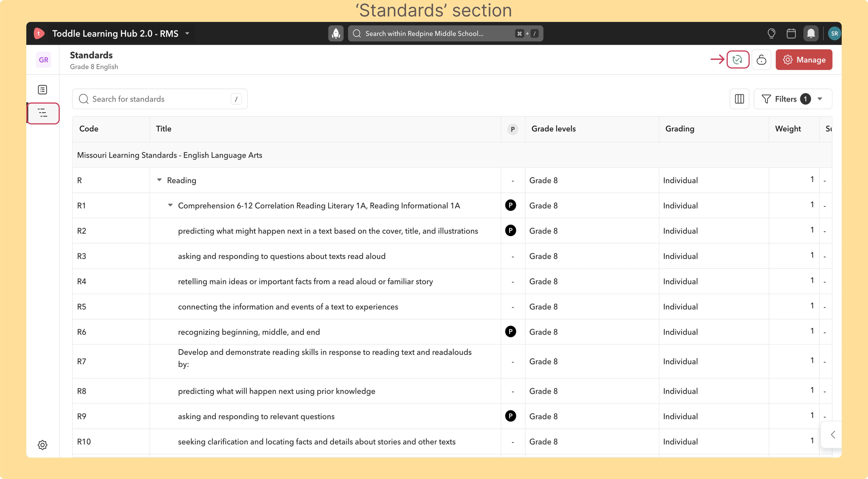868x479 pixels.
Task: Click the GR class badge
Action: (x=43, y=60)
